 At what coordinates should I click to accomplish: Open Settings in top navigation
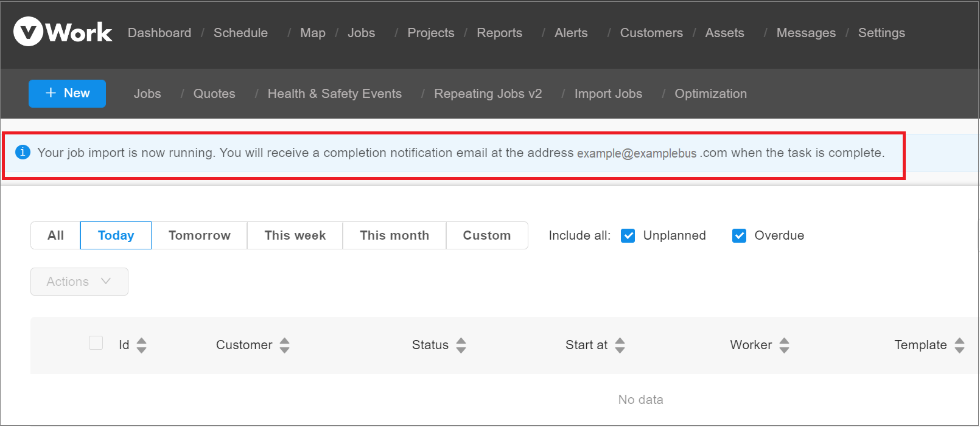coord(881,33)
